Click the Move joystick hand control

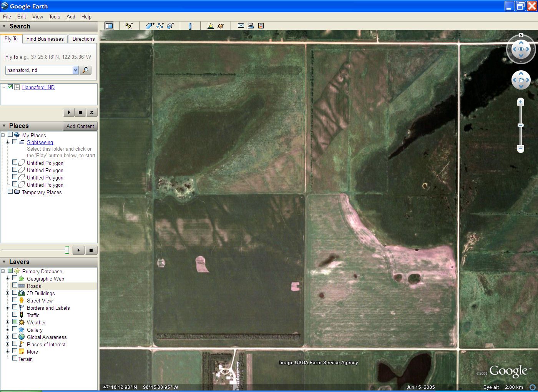[x=521, y=80]
